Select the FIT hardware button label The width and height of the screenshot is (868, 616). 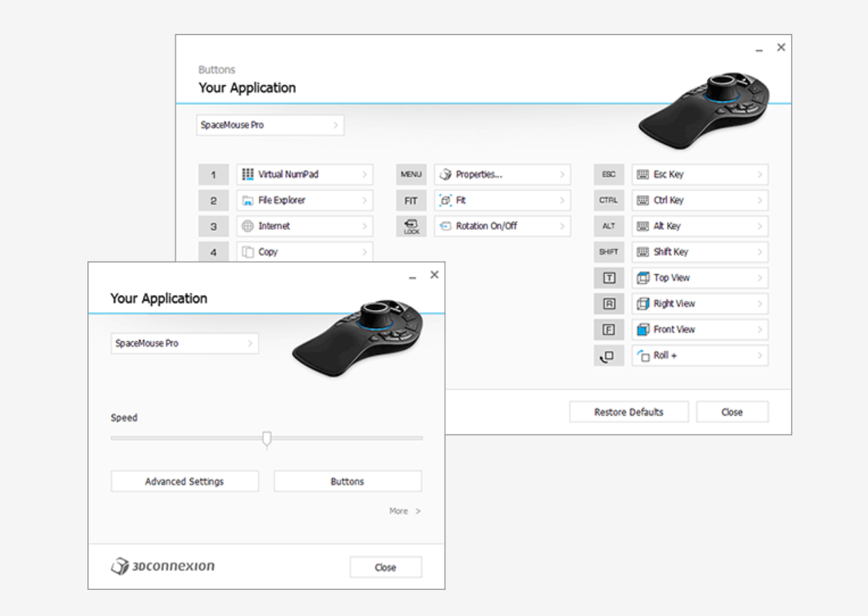(411, 200)
